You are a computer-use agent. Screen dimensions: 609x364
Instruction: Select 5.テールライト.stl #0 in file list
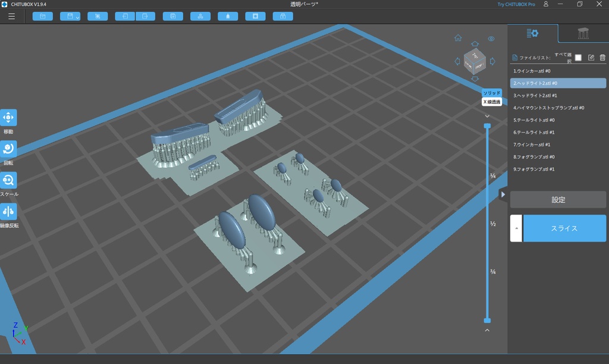click(558, 120)
